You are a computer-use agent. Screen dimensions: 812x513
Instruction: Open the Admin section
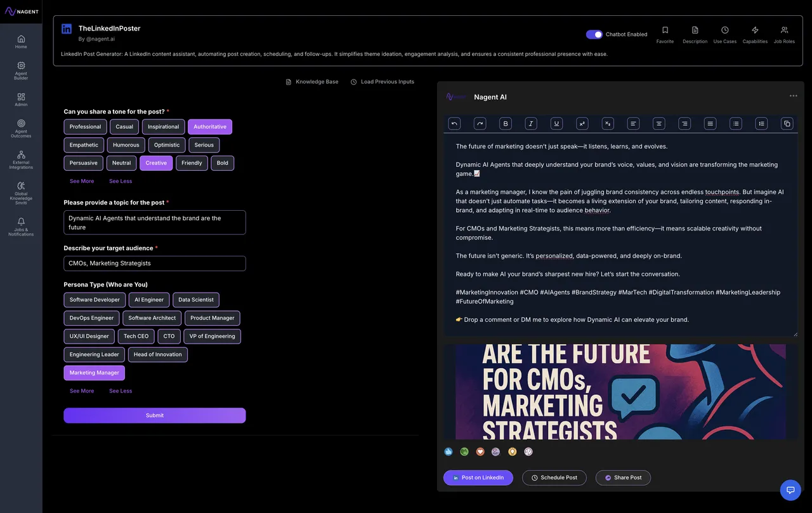(21, 100)
